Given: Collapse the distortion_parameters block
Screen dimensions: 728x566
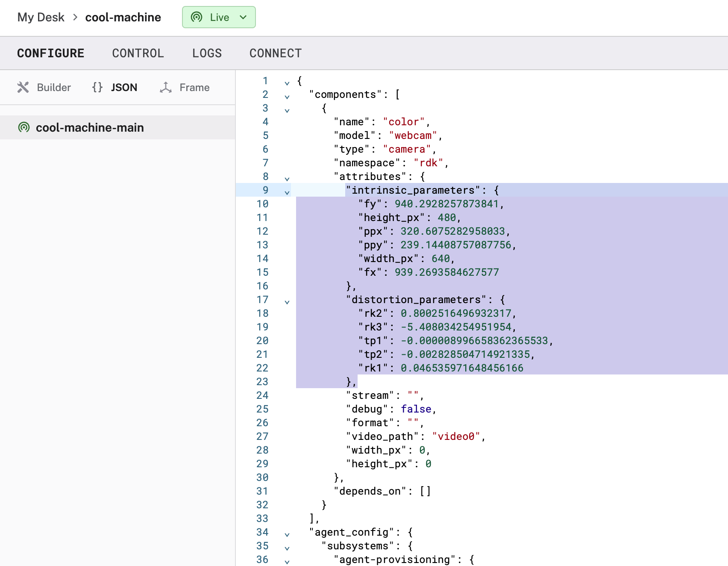Looking at the screenshot, I should [287, 302].
